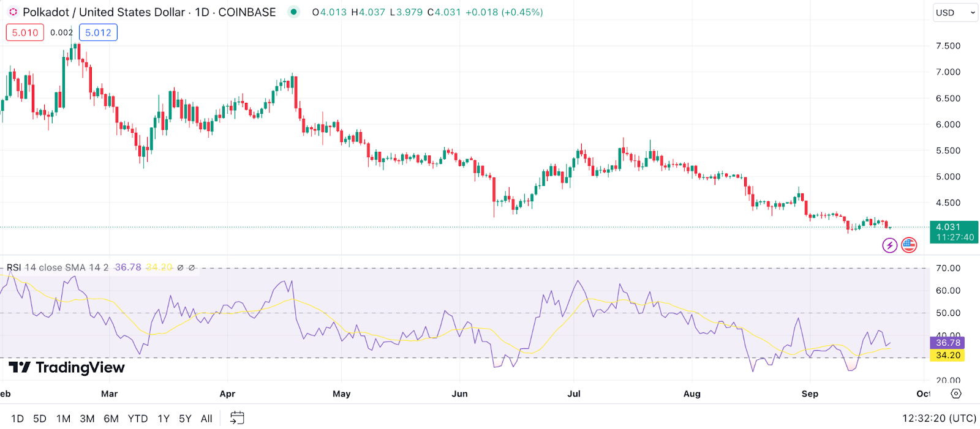This screenshot has height=429, width=980.
Task: Click the blue 5.012 buy price button
Action: 98,32
